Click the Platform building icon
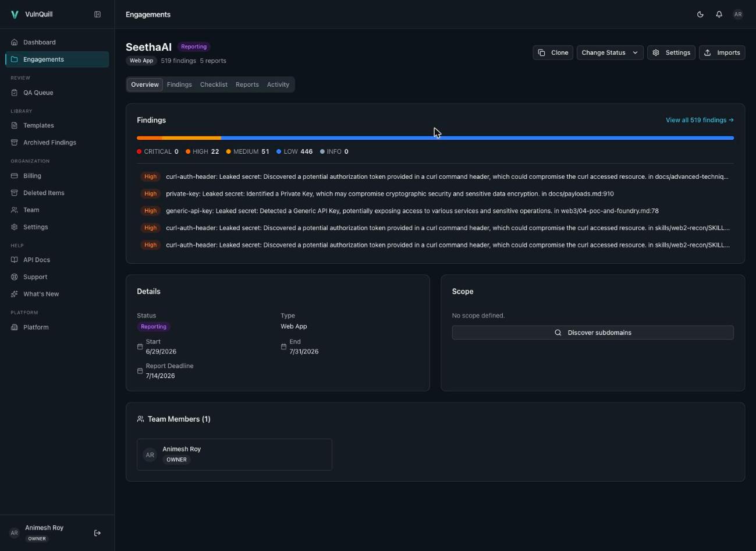 click(15, 327)
